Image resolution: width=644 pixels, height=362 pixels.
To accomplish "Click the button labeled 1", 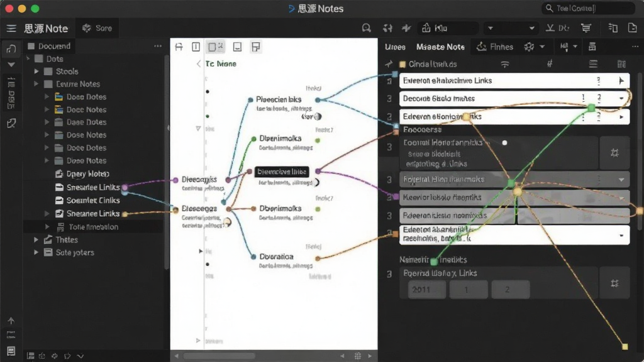I will pyautogui.click(x=469, y=289).
